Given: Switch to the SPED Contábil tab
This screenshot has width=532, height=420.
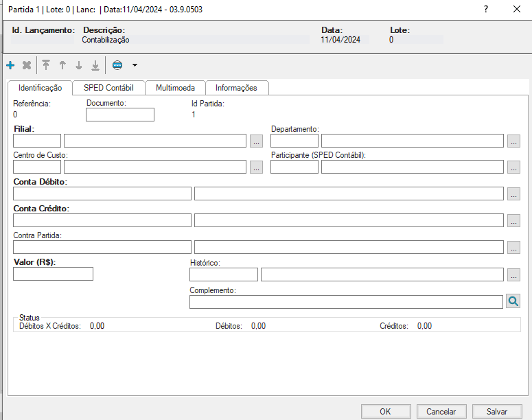Looking at the screenshot, I should coord(108,88).
